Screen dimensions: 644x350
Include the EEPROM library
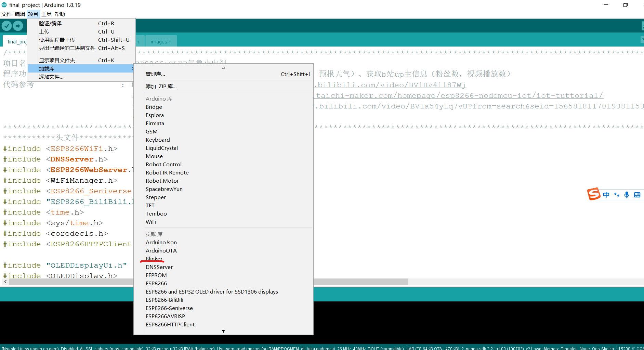[x=223, y=275]
